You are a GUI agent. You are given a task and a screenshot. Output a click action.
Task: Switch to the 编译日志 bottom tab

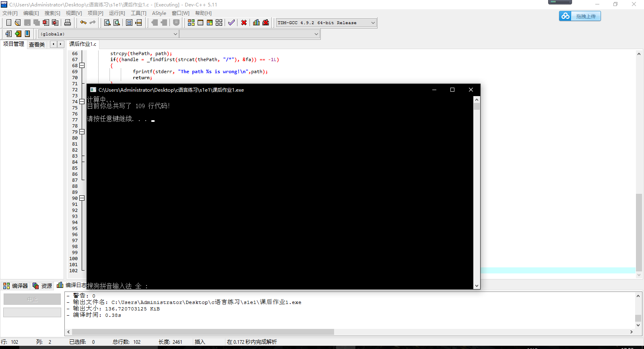point(71,285)
